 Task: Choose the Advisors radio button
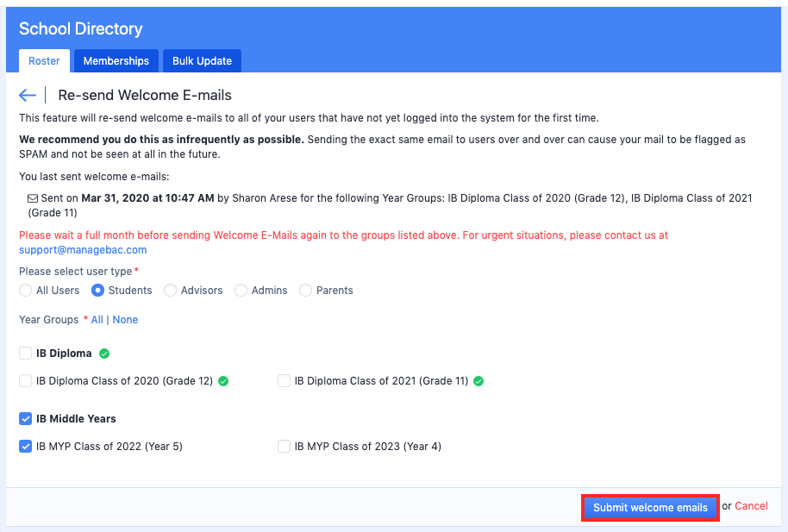click(171, 291)
